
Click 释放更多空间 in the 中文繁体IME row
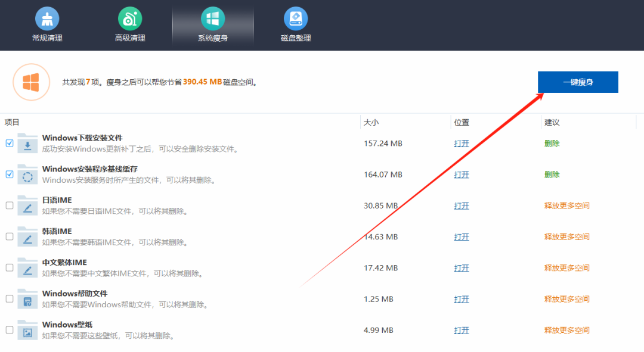pyautogui.click(x=567, y=268)
